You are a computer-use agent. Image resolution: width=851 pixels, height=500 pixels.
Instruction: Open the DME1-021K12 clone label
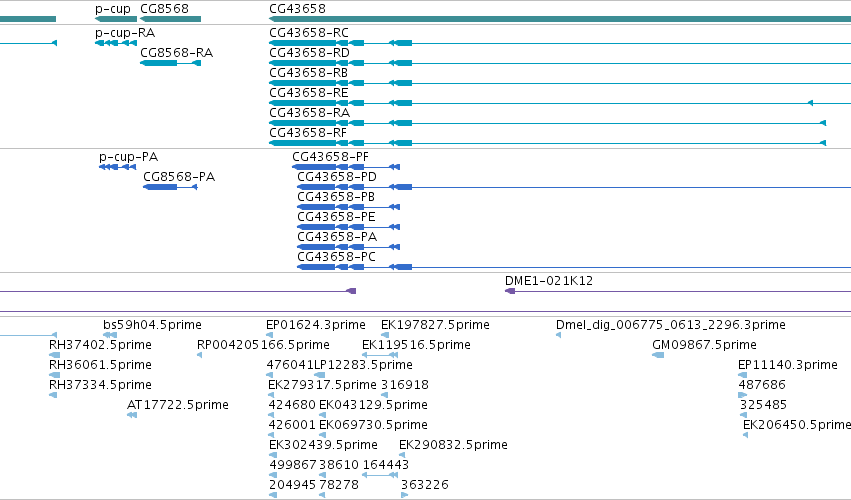click(x=549, y=281)
